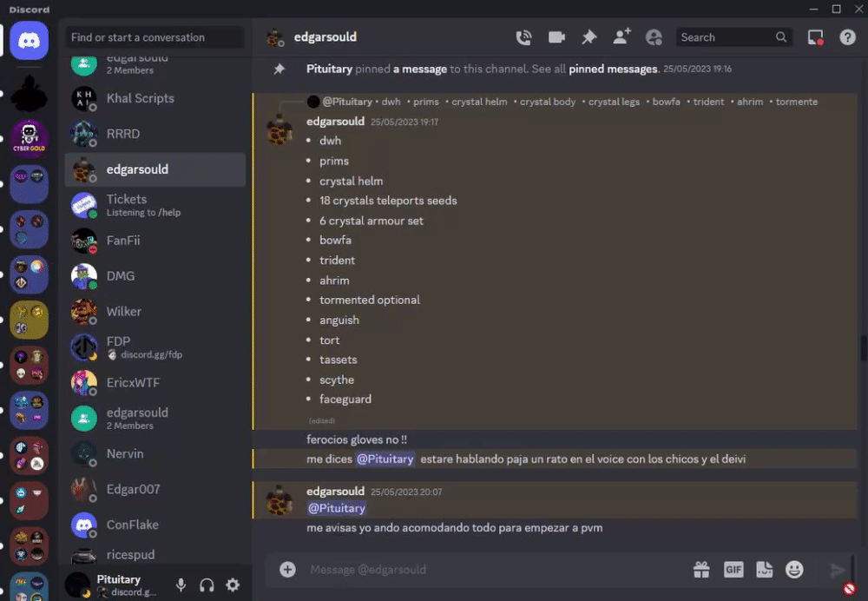The image size is (868, 601).
Task: Click '18 crystals teleports seeds' list item
Action: coord(388,201)
